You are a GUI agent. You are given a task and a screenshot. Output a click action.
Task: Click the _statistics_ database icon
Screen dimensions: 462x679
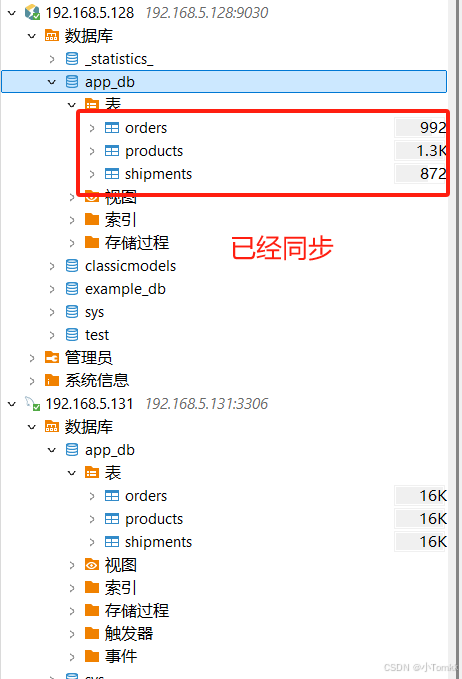coord(72,58)
